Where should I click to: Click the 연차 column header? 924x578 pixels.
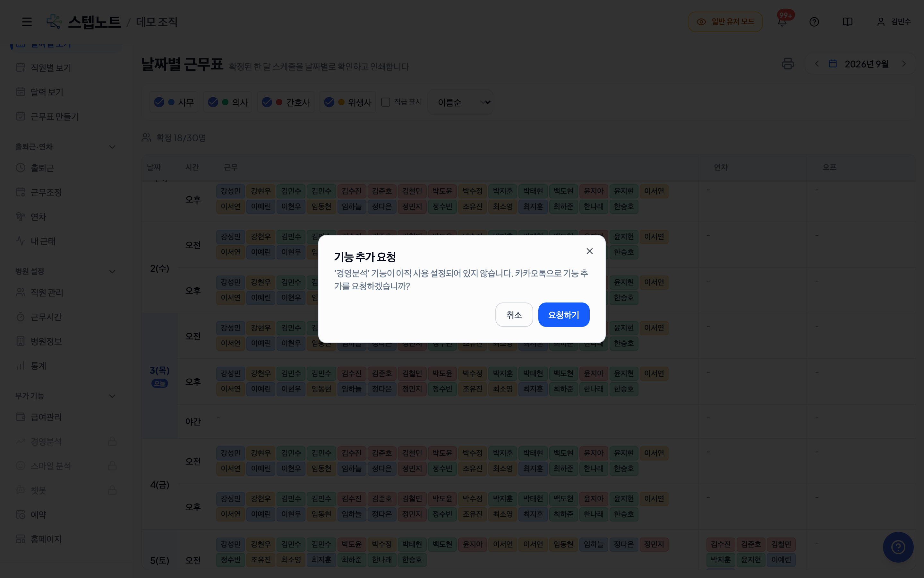(721, 167)
